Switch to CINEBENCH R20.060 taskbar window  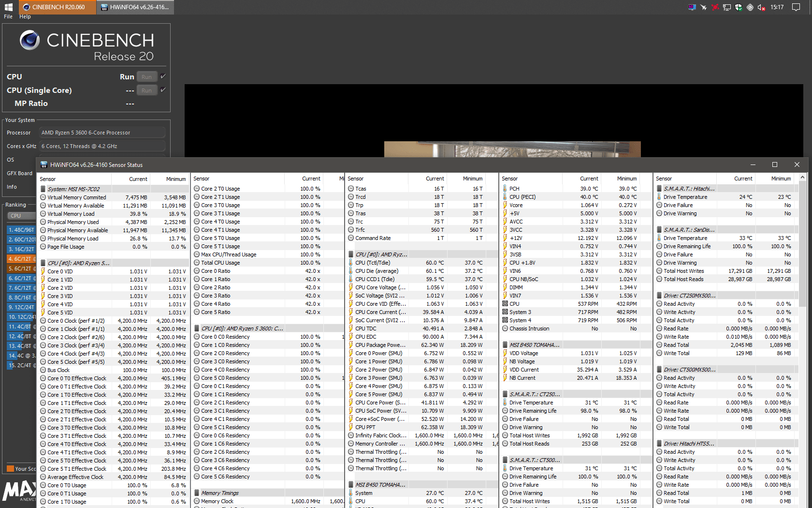click(x=58, y=7)
